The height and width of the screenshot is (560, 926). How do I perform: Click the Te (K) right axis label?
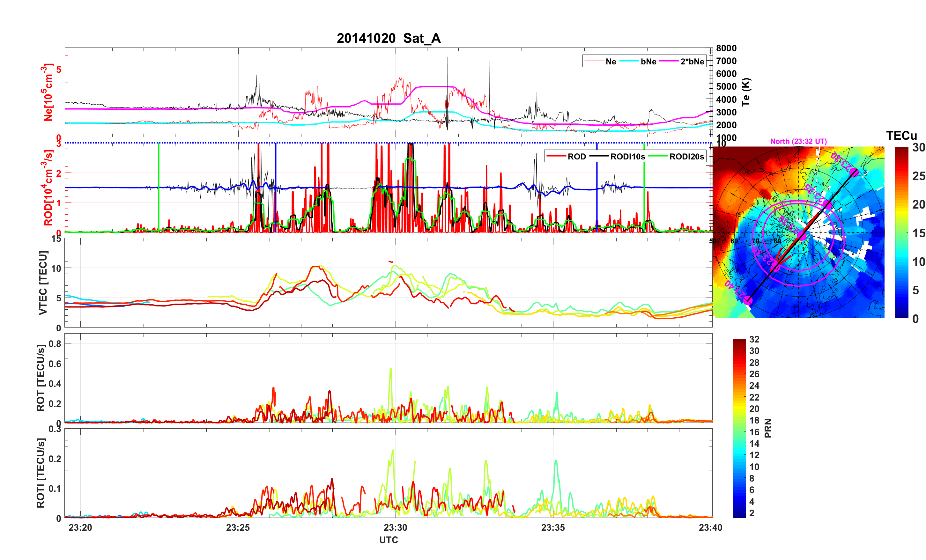coord(745,92)
